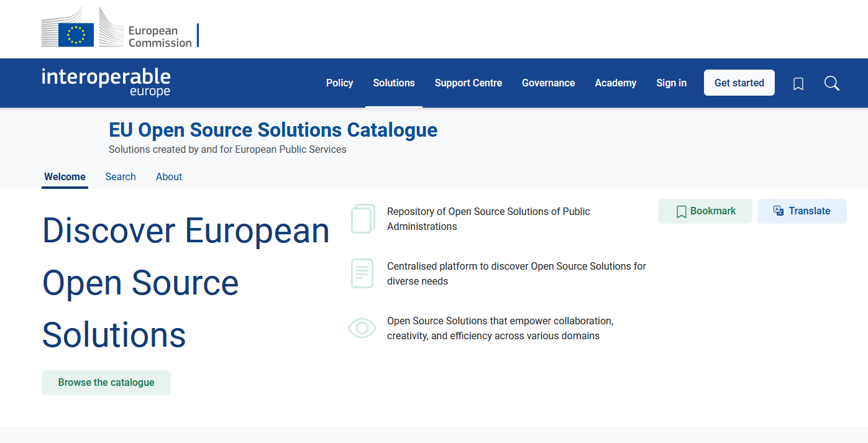This screenshot has height=443, width=868.
Task: Switch to the About tab
Action: [169, 176]
